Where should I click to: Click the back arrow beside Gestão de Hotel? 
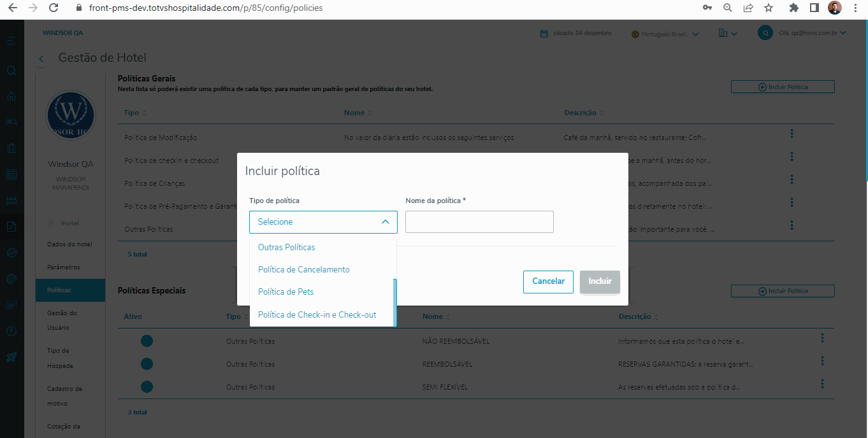click(41, 59)
